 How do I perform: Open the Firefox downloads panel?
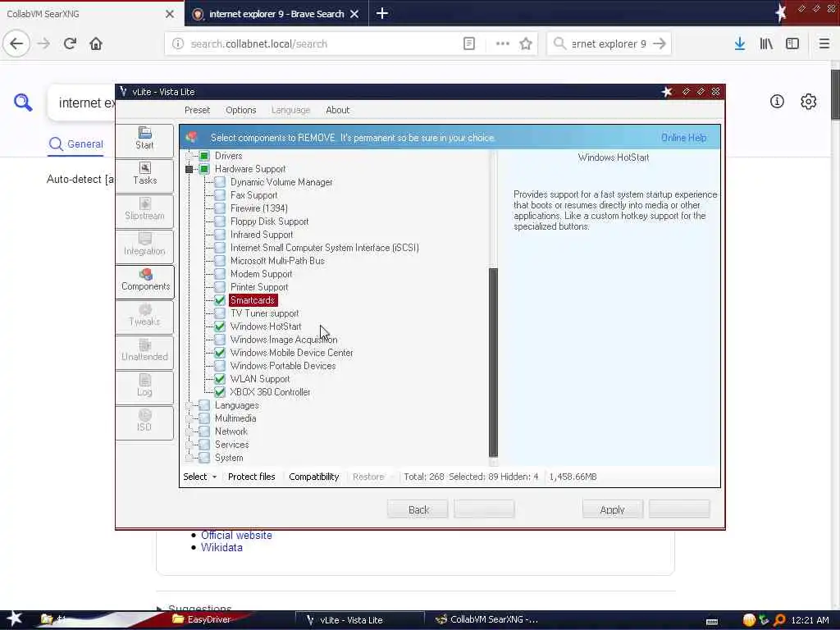[x=740, y=44]
